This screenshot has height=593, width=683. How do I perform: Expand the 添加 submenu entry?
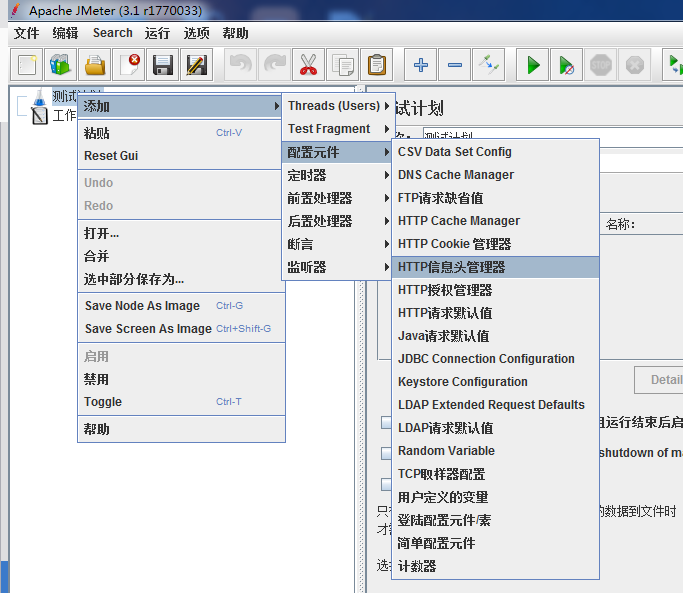[x=179, y=106]
